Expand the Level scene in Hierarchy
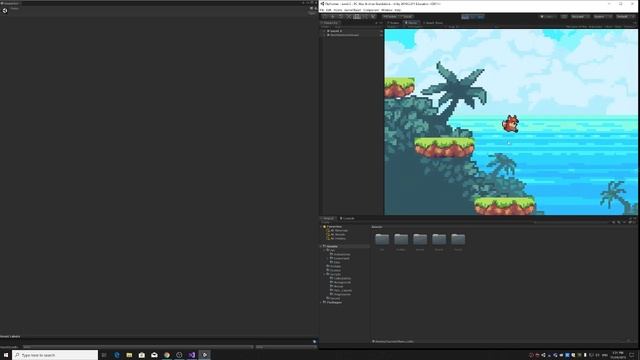This screenshot has width=640, height=360. point(325,31)
